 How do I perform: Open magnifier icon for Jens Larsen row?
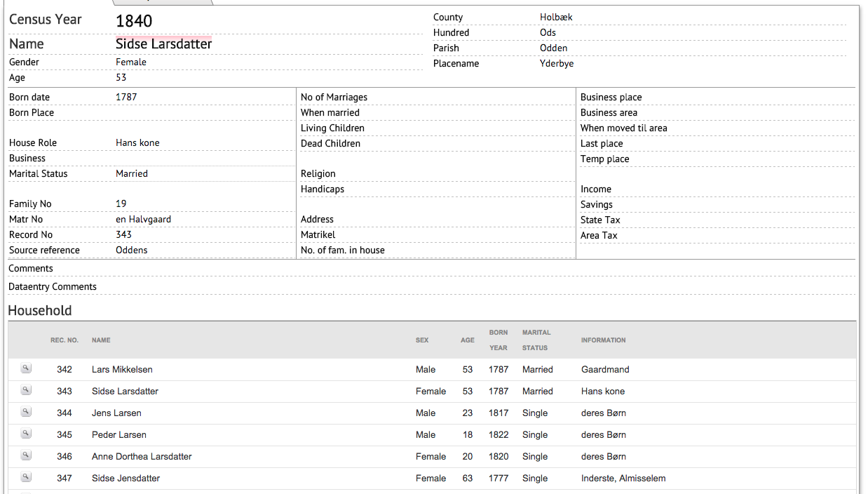(26, 412)
